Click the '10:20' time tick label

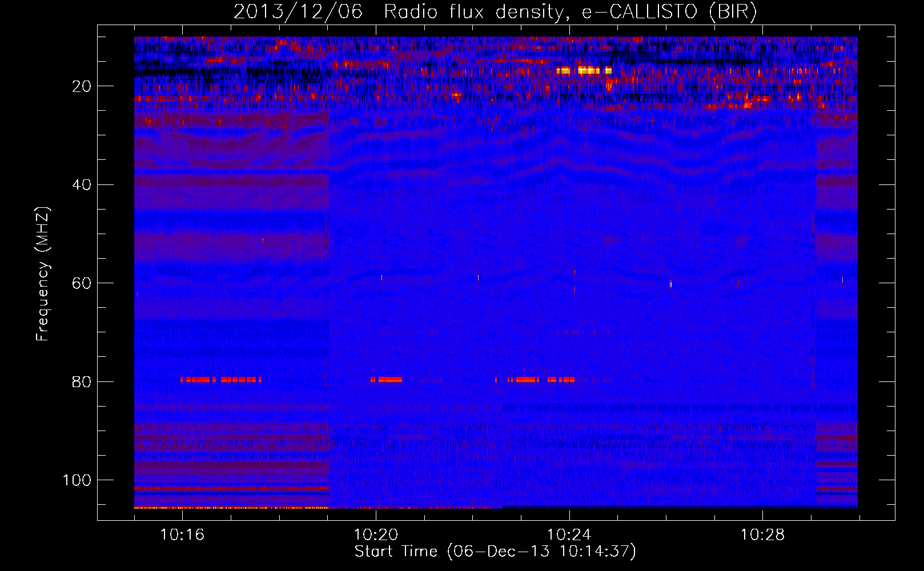tap(376, 534)
